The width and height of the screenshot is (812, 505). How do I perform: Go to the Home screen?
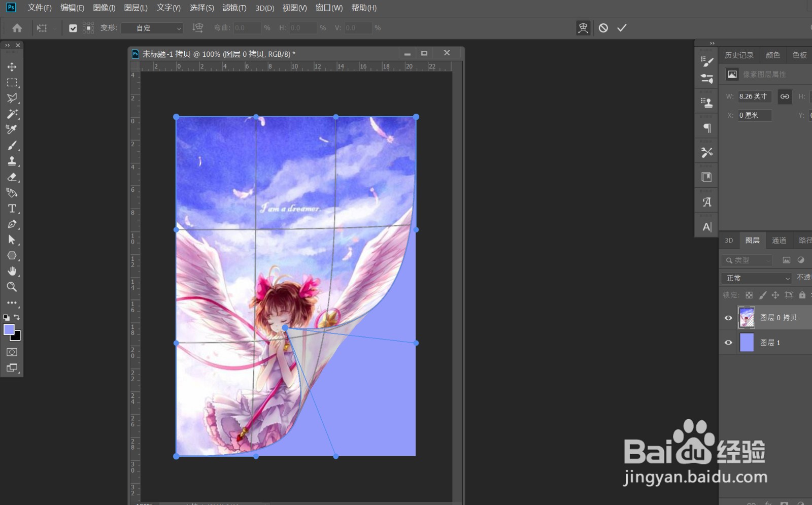[17, 28]
